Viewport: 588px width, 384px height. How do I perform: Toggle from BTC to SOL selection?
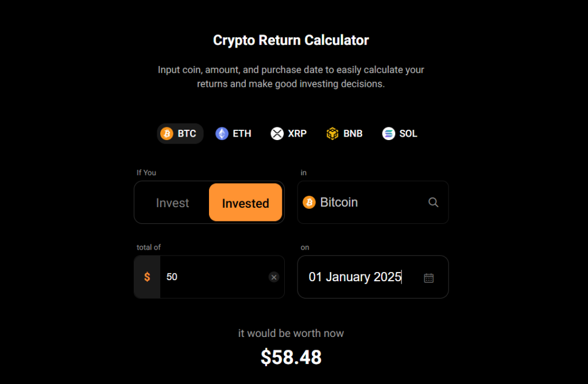coord(400,133)
